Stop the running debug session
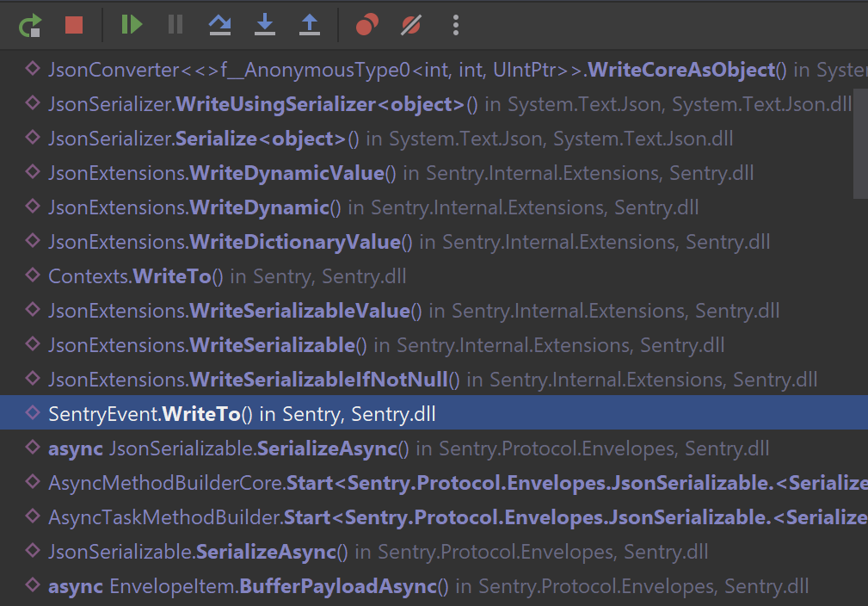Viewport: 868px width, 606px height. 74,24
